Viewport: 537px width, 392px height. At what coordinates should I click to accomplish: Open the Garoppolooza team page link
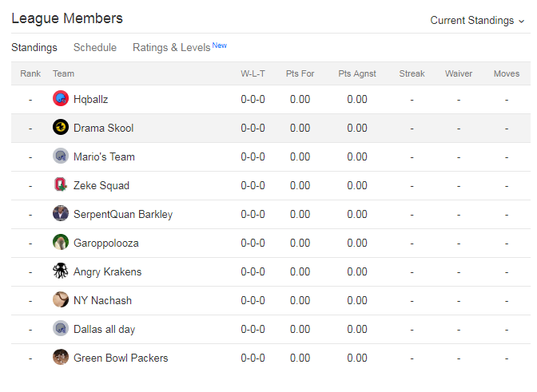(x=106, y=244)
